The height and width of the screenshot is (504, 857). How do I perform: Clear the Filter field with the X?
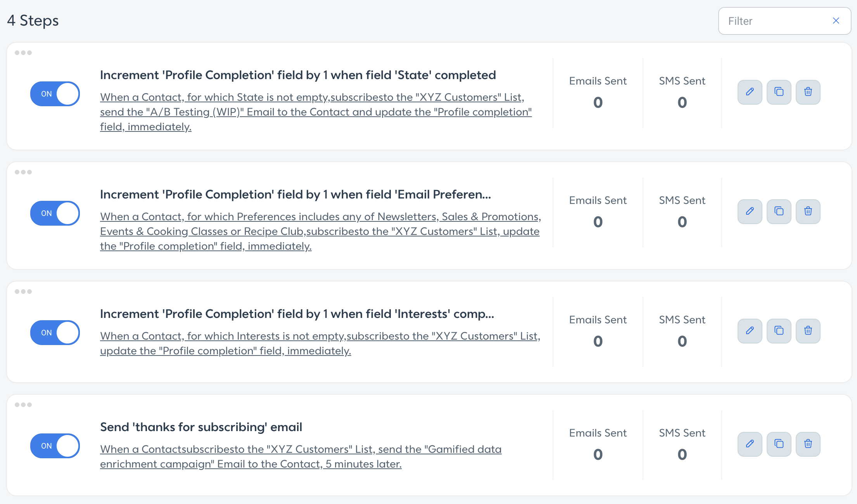[x=836, y=21]
